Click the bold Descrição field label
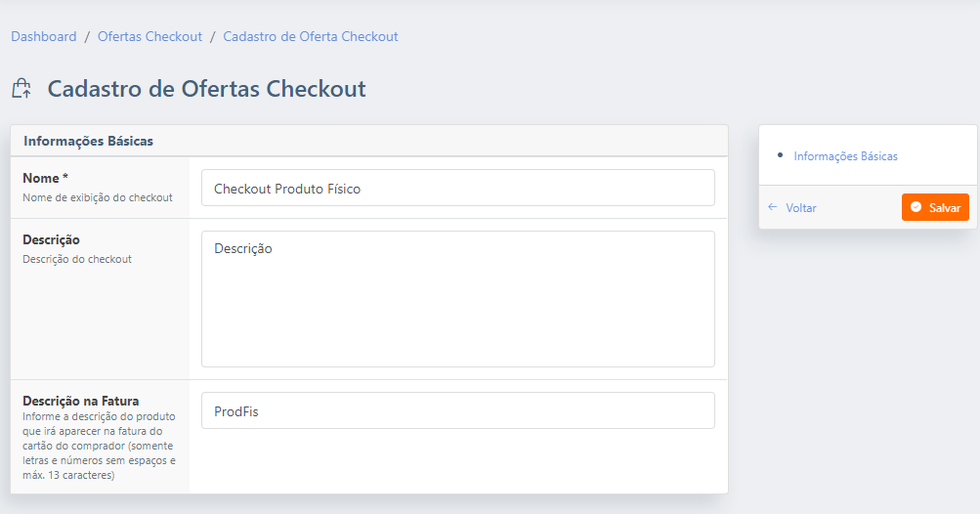This screenshot has width=980, height=514. pyautogui.click(x=51, y=239)
